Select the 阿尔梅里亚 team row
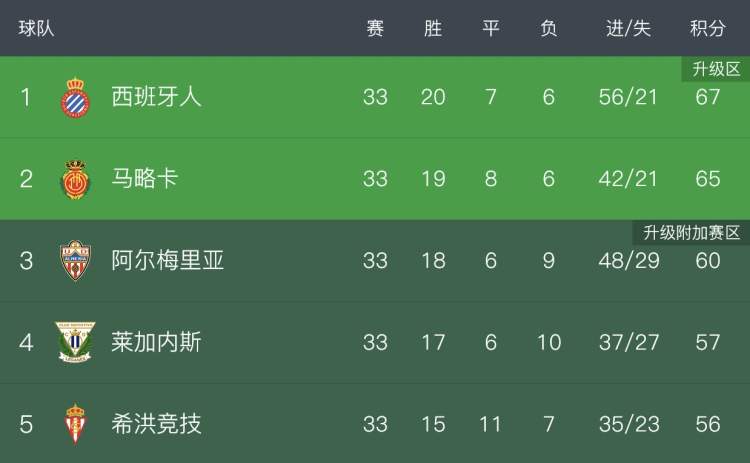Screen dimensions: 750x463 click(375, 261)
